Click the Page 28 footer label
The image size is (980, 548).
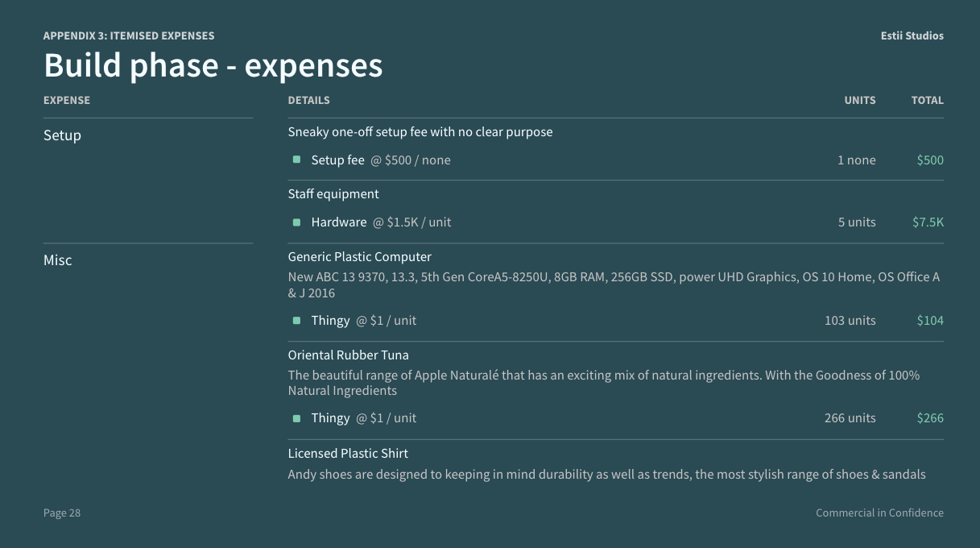tap(62, 513)
